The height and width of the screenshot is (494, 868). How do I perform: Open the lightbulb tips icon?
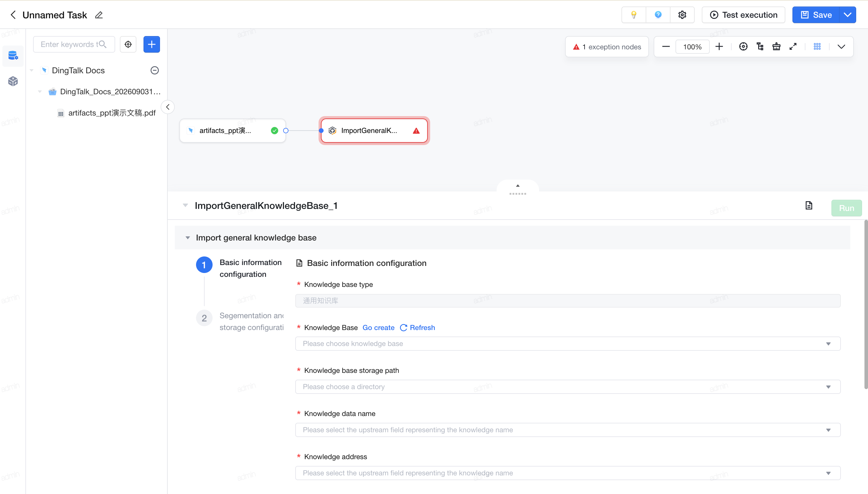[634, 15]
